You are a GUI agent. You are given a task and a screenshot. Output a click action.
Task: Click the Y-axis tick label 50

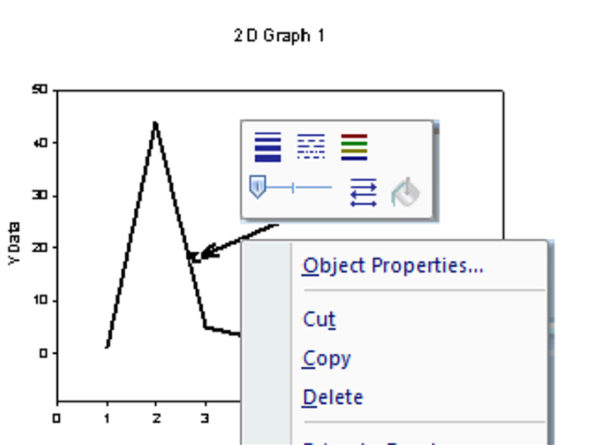(x=40, y=90)
